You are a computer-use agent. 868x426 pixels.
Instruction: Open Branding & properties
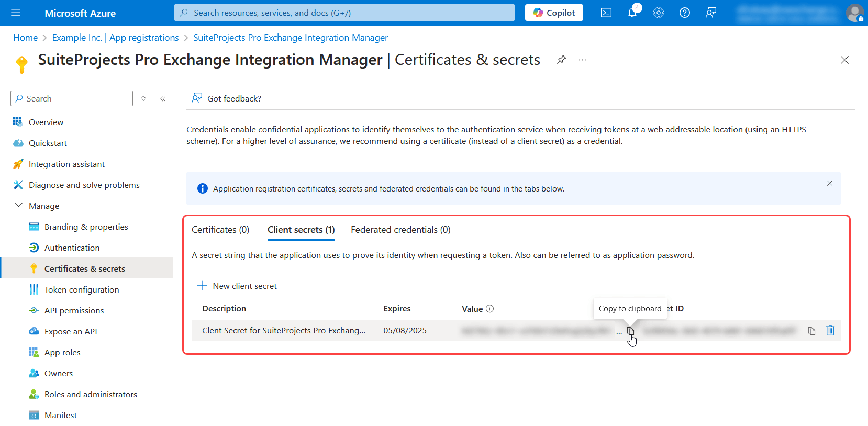click(x=87, y=227)
